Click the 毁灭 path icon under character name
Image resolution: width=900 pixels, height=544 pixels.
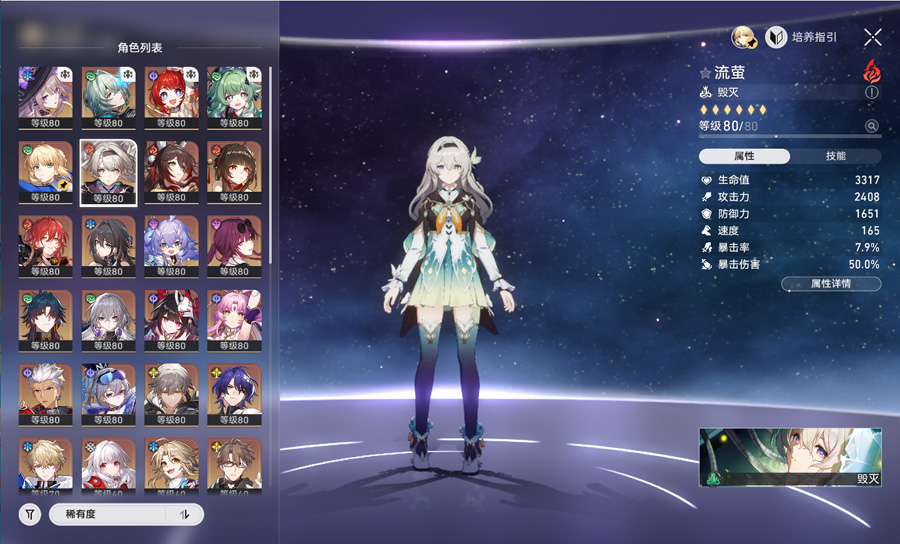(705, 92)
